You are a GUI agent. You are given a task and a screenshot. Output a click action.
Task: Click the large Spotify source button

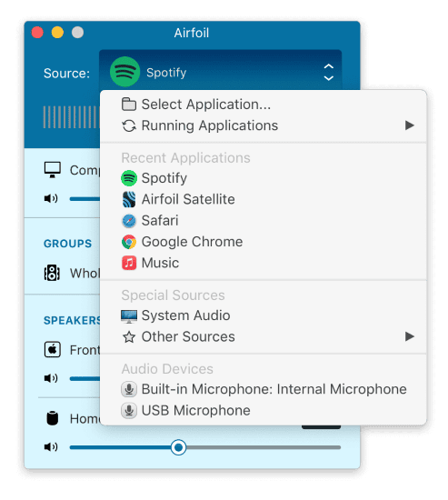pos(220,71)
